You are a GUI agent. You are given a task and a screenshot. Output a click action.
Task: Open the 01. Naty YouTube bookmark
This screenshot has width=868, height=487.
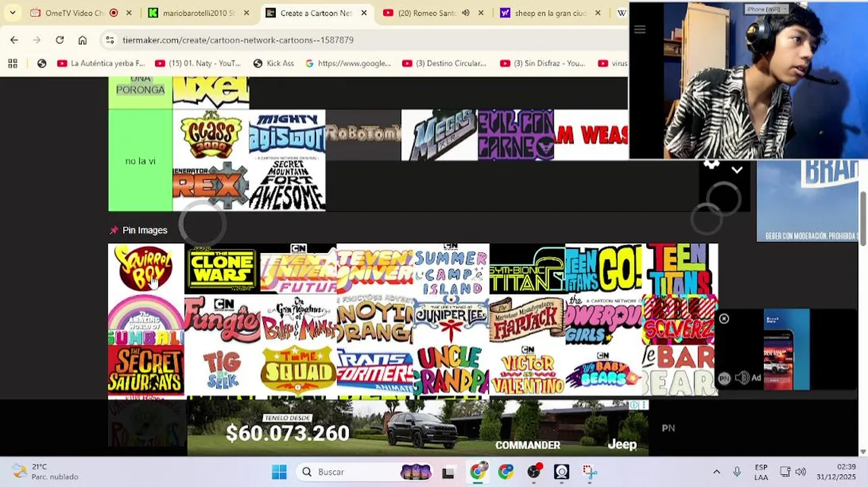point(198,63)
